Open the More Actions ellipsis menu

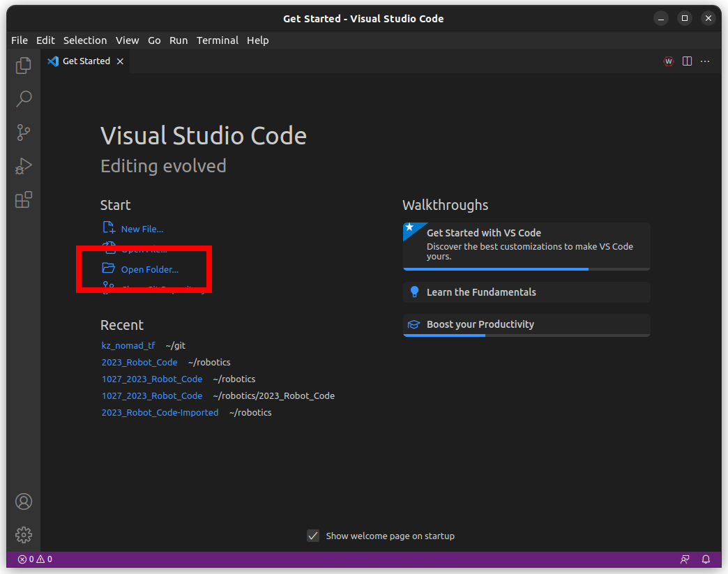705,61
